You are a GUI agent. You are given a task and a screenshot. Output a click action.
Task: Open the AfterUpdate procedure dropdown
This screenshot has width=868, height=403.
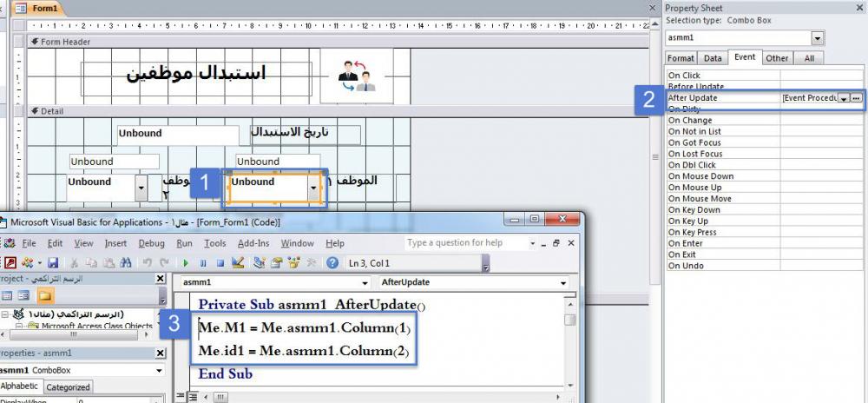563,283
